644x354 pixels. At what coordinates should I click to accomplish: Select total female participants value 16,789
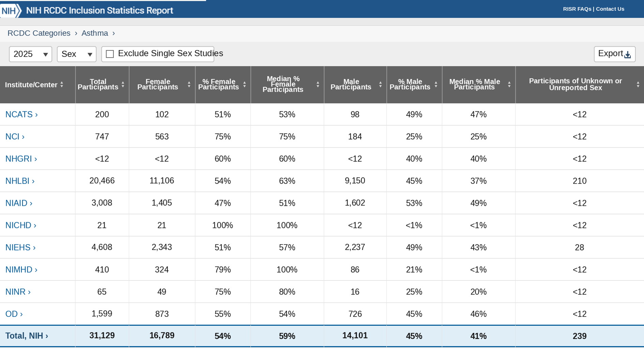coord(162,336)
